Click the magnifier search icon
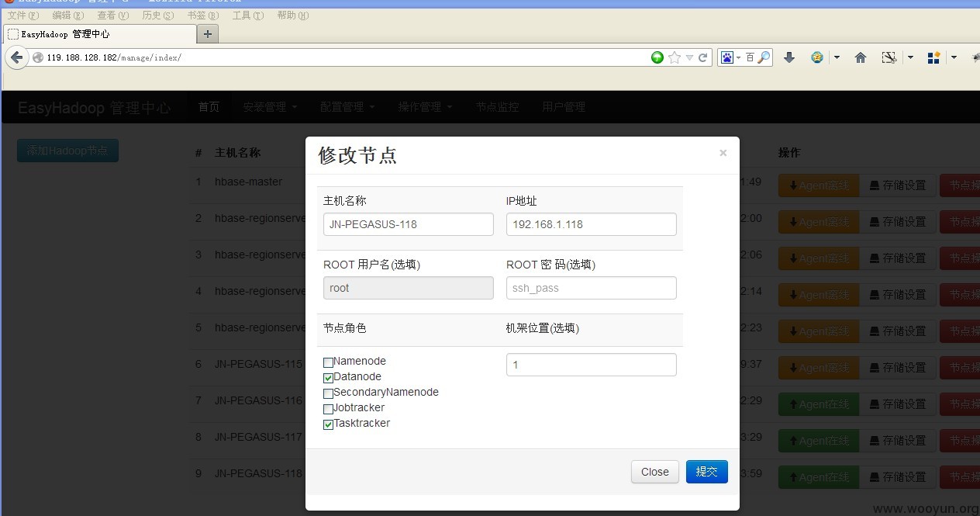 coord(764,57)
